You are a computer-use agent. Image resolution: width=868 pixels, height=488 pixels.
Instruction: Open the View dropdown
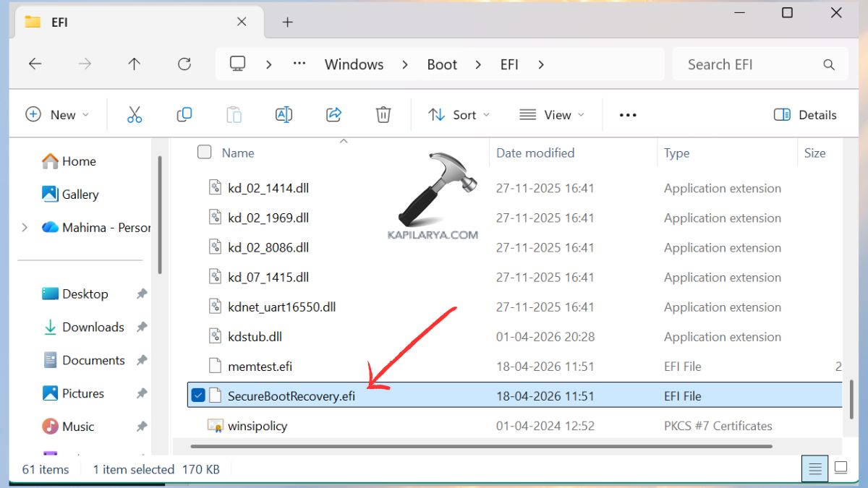click(551, 114)
